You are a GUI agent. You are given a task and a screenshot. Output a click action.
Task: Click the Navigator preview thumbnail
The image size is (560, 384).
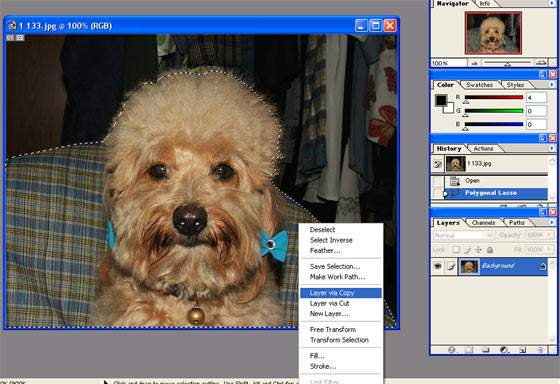[493, 33]
